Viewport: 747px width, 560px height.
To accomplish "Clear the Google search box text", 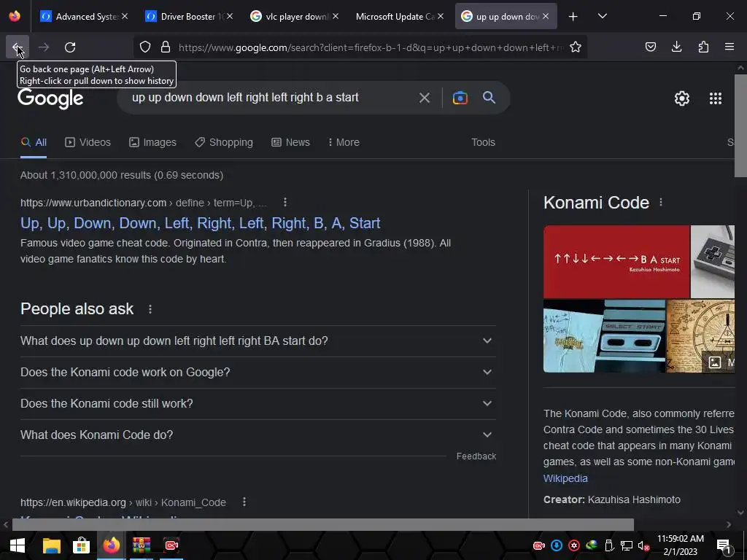I will pyautogui.click(x=424, y=98).
